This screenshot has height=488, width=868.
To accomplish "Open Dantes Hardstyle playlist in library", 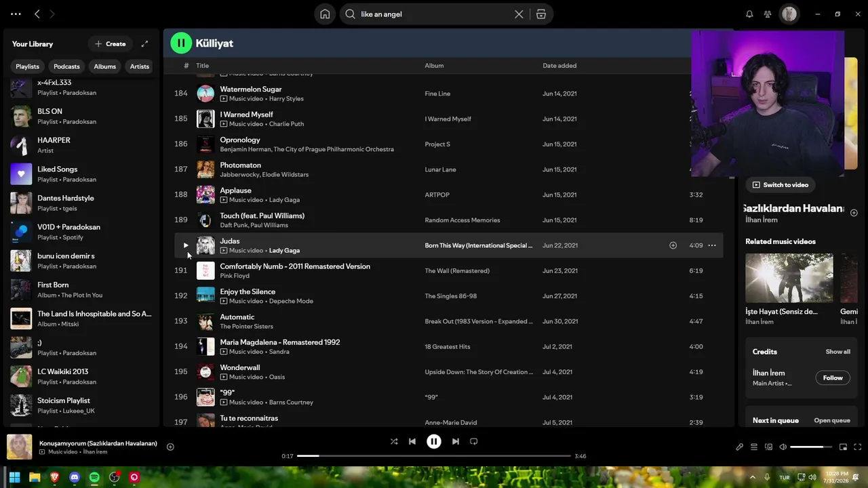I will (81, 203).
